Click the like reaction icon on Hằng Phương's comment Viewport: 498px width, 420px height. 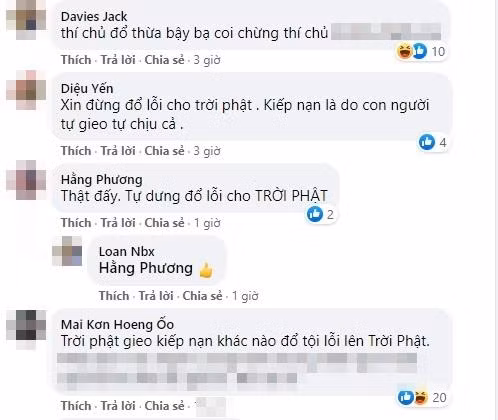click(x=315, y=214)
